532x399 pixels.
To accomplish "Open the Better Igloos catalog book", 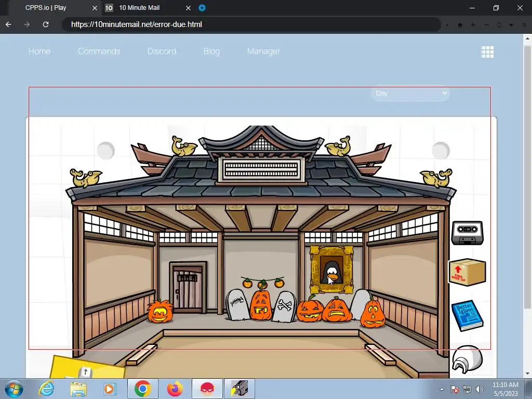I will [x=467, y=315].
